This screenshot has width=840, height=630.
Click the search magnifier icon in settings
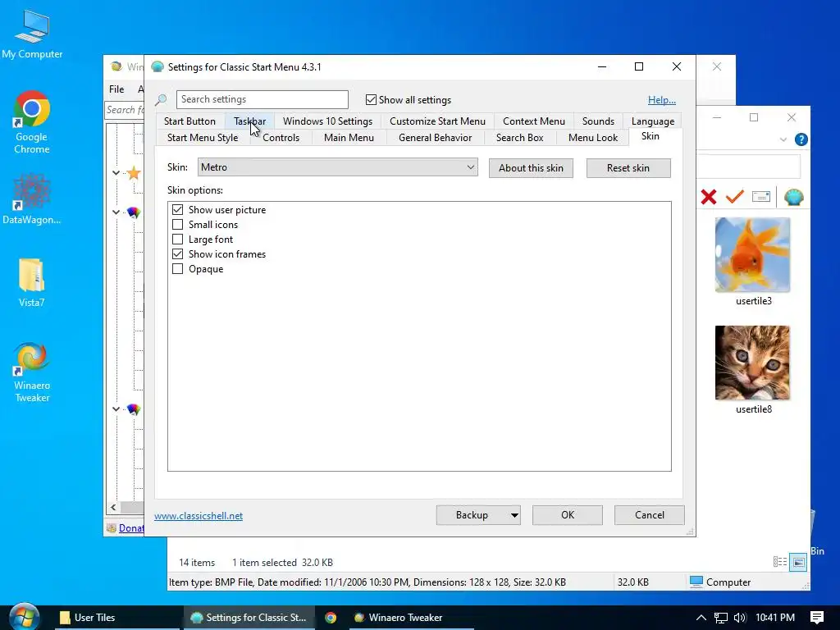coord(161,99)
